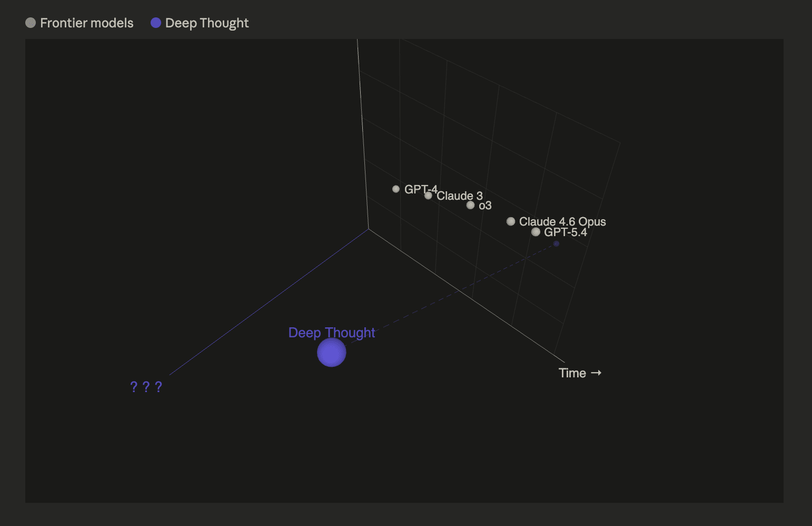Viewport: 812px width, 526px height.
Task: Click the GPT-4 text label
Action: [x=420, y=189]
